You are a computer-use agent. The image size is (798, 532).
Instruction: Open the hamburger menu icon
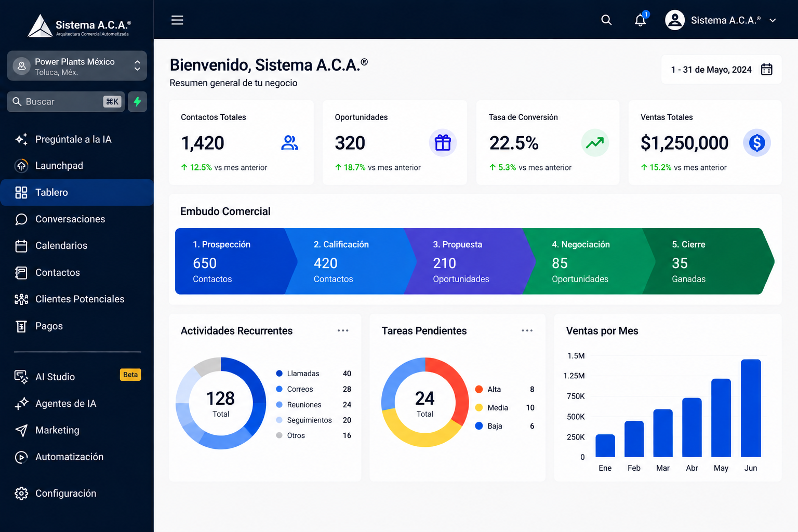177,20
